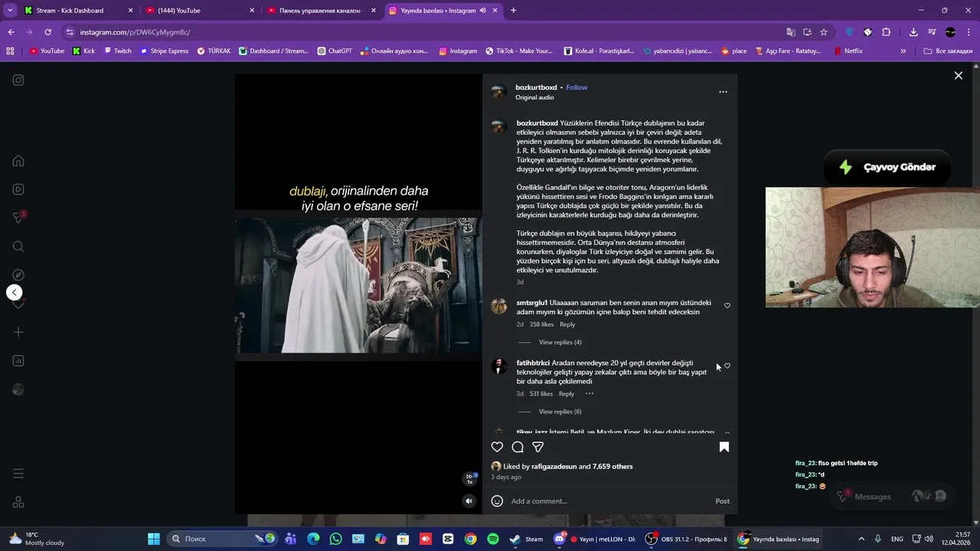
Task: Submit the comment with the Post button
Action: [x=722, y=501]
